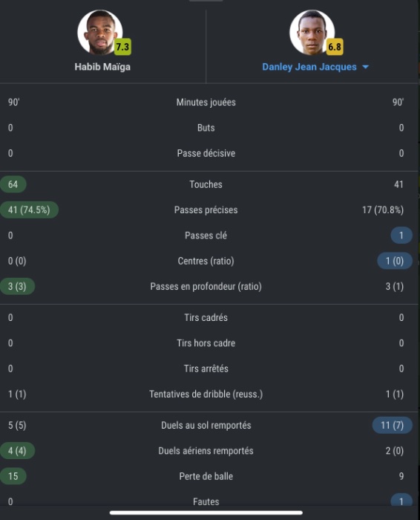Select the highlighted 64 touches value
This screenshot has height=520, width=420.
[13, 184]
